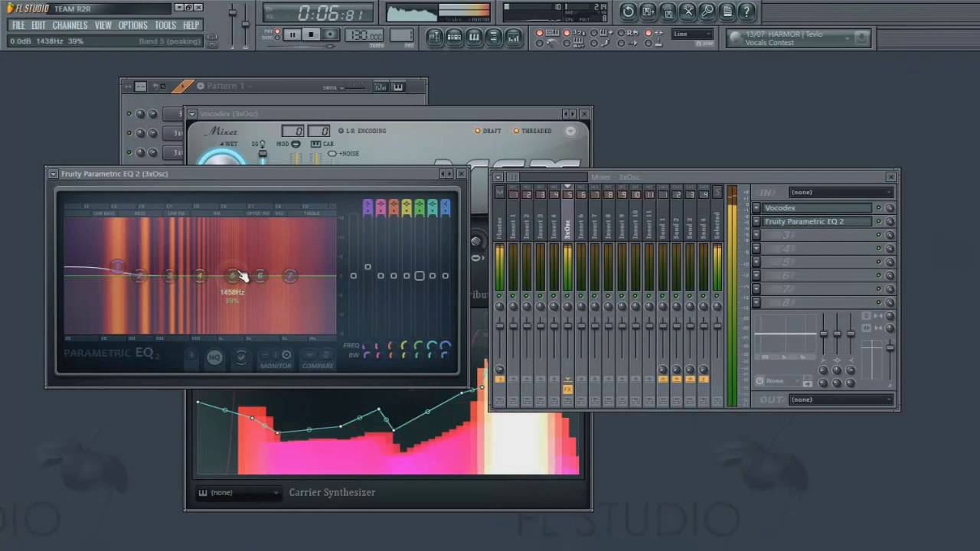Open the mixer OUT (none) dropdown
Image resolution: width=980 pixels, height=551 pixels.
click(x=841, y=399)
